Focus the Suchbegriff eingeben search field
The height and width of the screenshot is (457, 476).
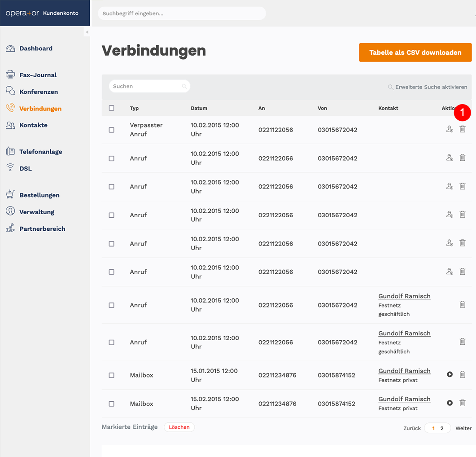[182, 13]
